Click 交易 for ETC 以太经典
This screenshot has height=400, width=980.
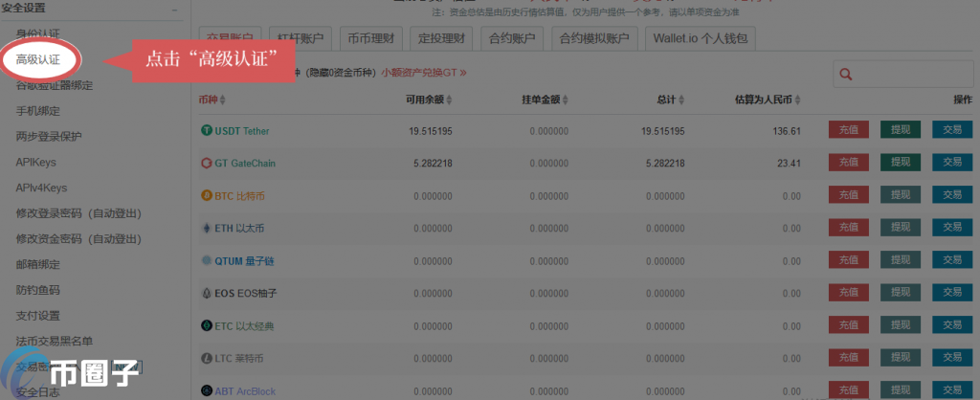(952, 325)
